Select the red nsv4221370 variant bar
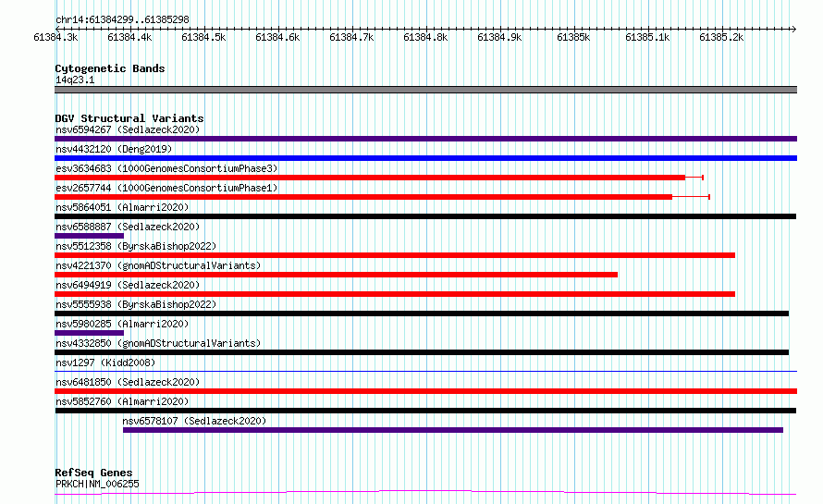The height and width of the screenshot is (504, 823). point(336,275)
